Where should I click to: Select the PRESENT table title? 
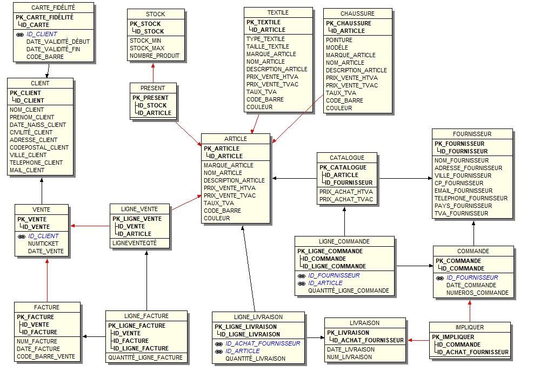click(x=153, y=88)
